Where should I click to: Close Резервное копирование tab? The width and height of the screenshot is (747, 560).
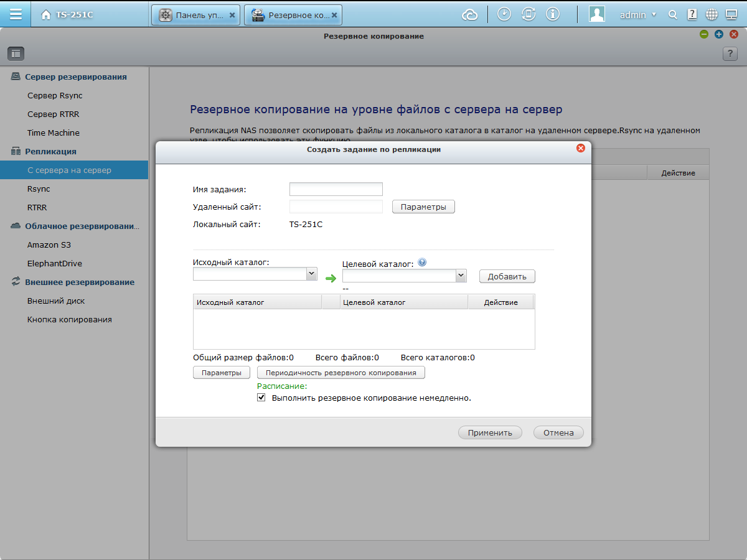point(334,14)
